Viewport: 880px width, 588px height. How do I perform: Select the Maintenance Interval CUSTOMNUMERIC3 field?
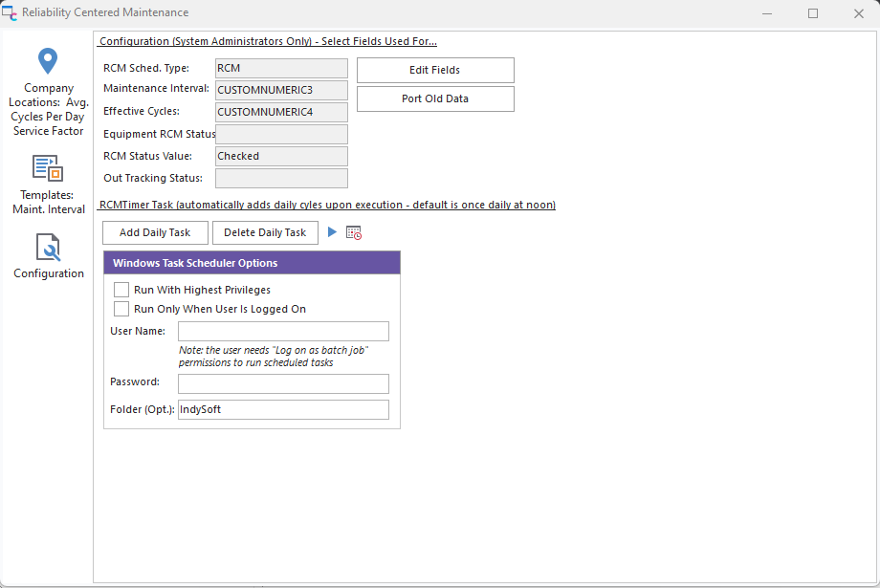[281, 90]
